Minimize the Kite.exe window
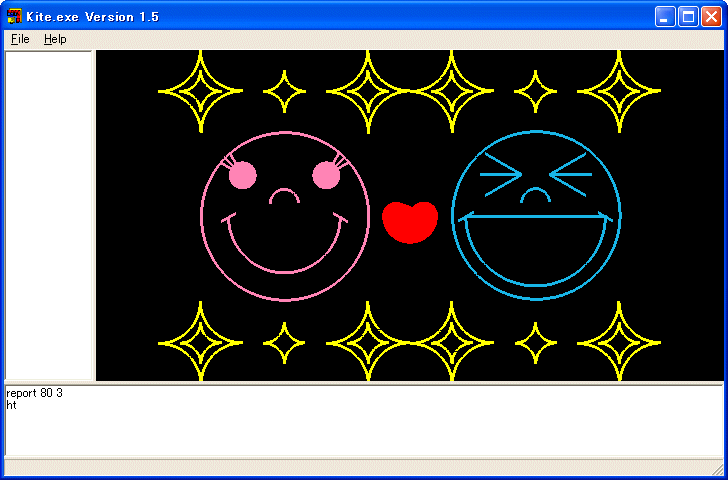Viewport: 728px width, 480px height. (x=665, y=17)
